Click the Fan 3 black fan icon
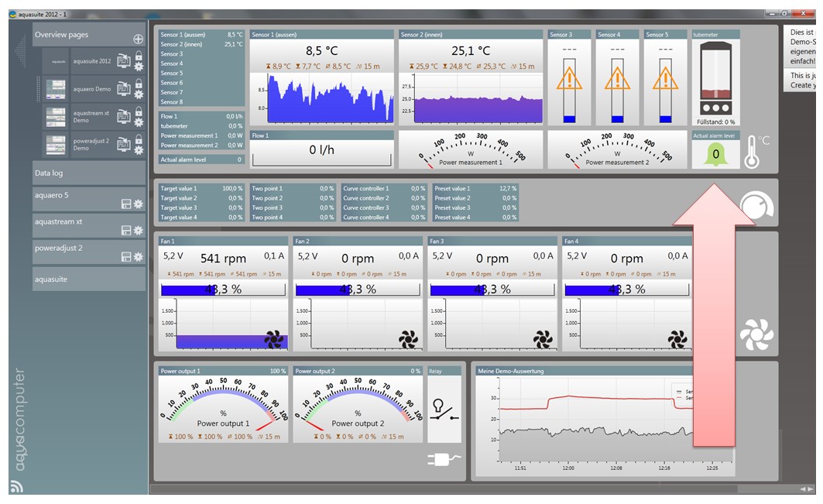823x504 pixels. tap(543, 339)
